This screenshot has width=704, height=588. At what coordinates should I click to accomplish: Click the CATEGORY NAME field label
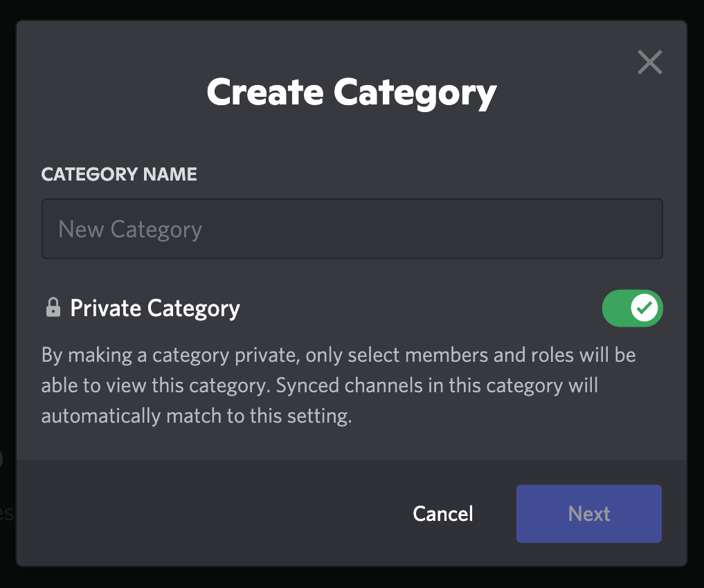tap(119, 174)
